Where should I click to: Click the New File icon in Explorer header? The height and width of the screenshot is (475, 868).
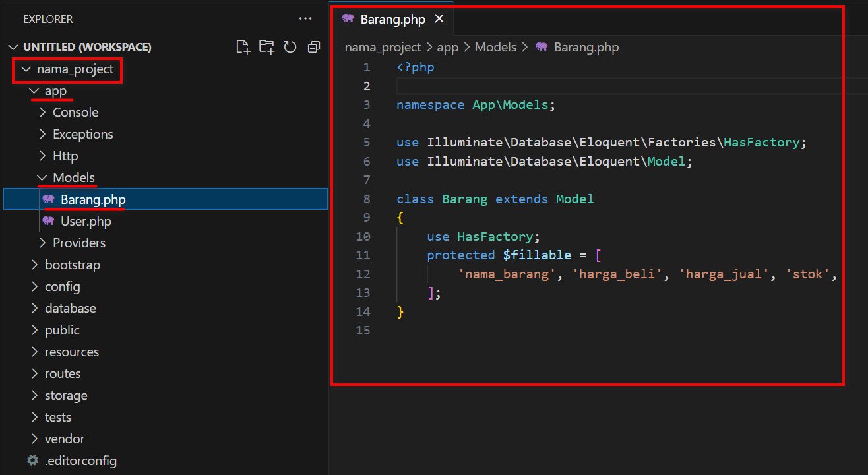pyautogui.click(x=243, y=47)
